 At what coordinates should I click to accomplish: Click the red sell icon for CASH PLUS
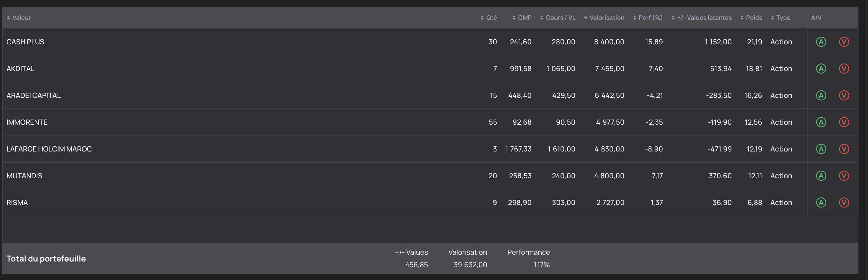(x=844, y=42)
